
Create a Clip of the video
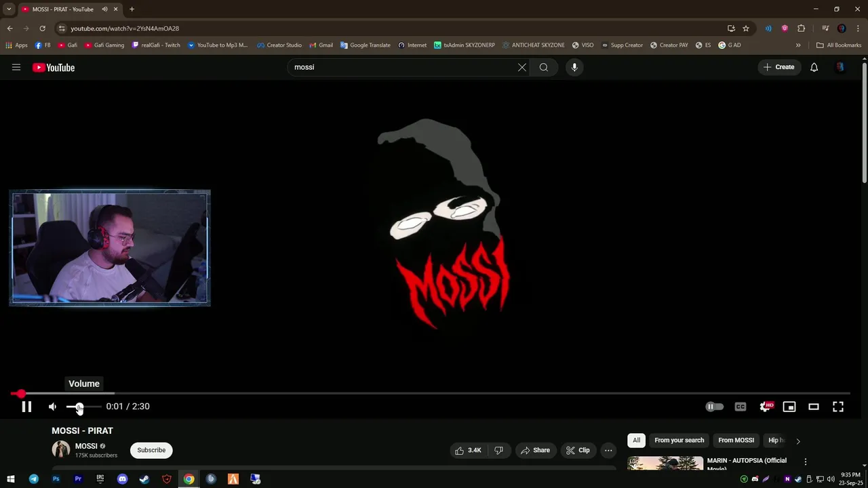[x=578, y=450]
